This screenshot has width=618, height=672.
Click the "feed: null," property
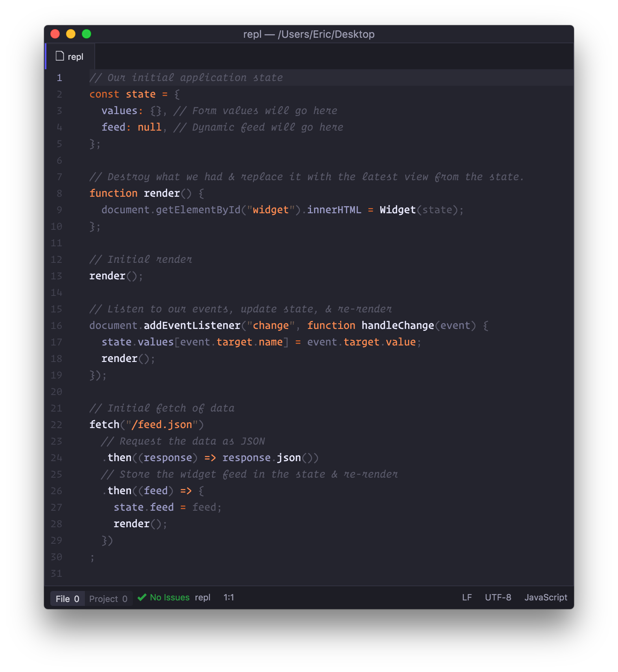[134, 127]
